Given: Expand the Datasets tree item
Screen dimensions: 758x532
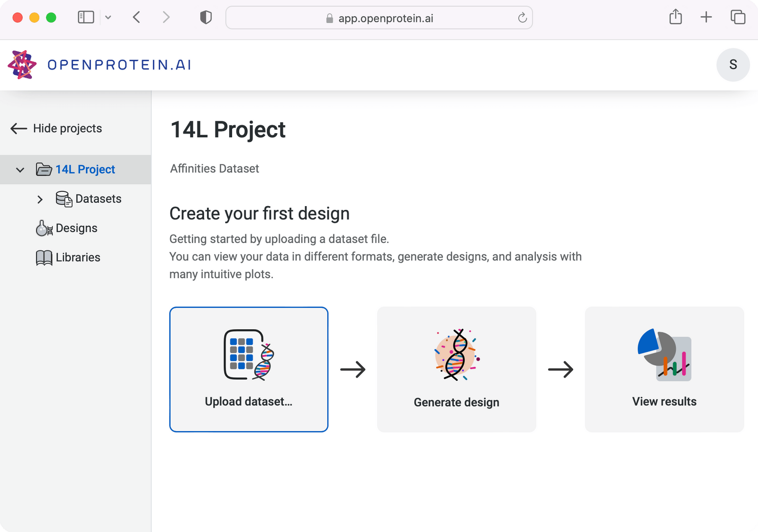Looking at the screenshot, I should point(40,199).
